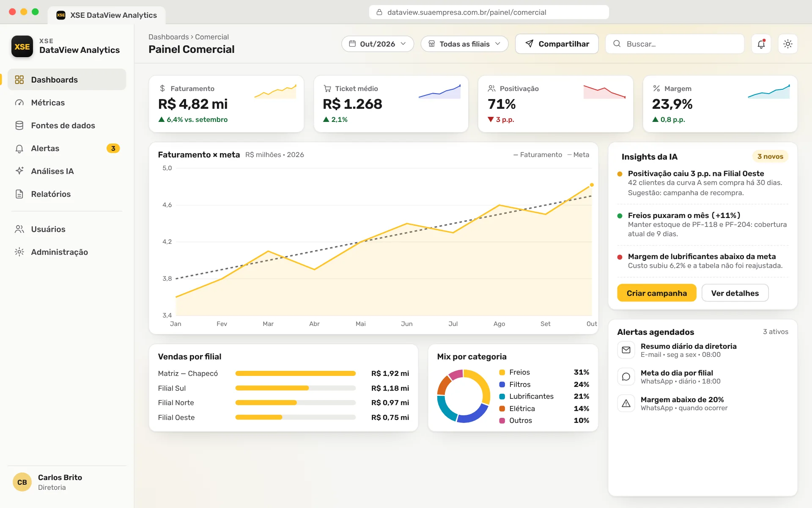Click the Mix por categoria donut chart
The width and height of the screenshot is (812, 508).
pyautogui.click(x=464, y=396)
